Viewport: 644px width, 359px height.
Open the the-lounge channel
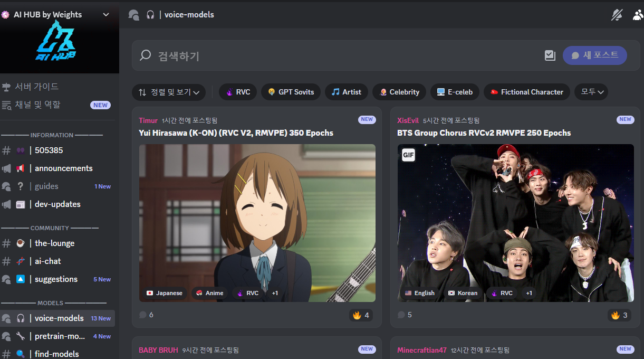pyautogui.click(x=57, y=243)
